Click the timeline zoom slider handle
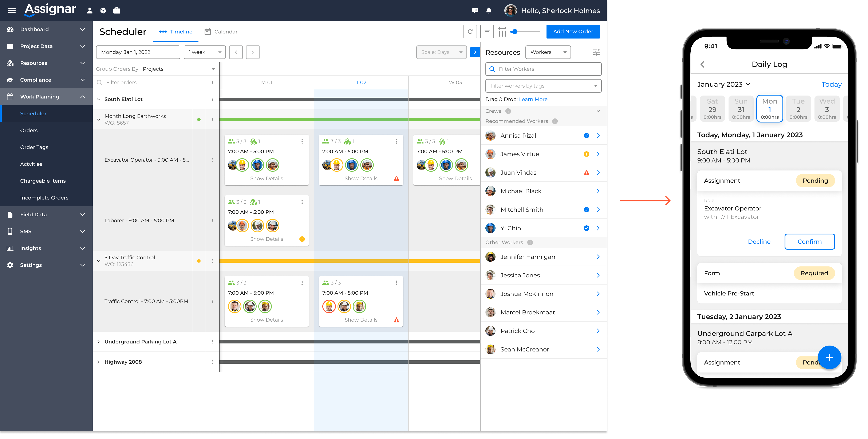Screen dimensions: 868x439 (514, 32)
